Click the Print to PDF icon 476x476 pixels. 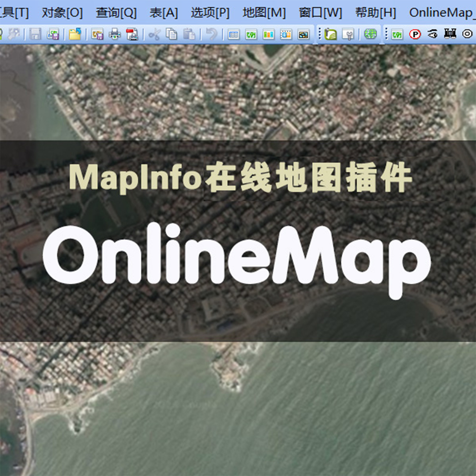132,34
